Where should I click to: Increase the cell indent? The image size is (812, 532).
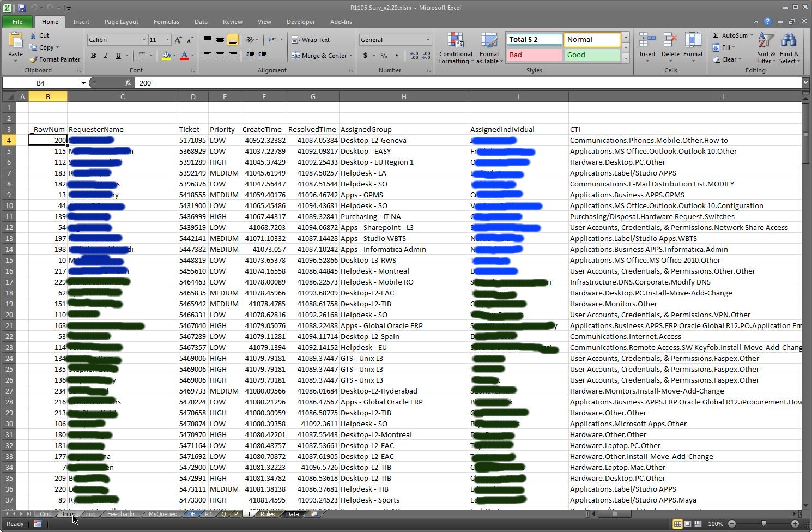pyautogui.click(x=263, y=56)
